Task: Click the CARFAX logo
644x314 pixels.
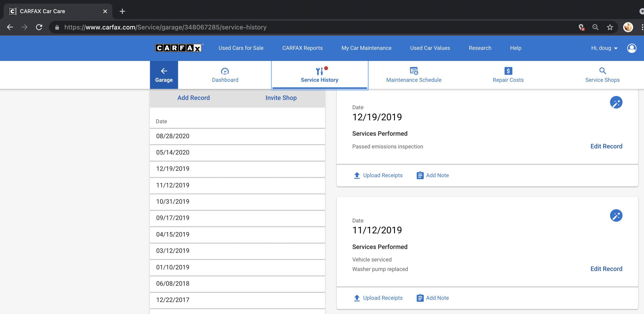Action: pyautogui.click(x=179, y=48)
